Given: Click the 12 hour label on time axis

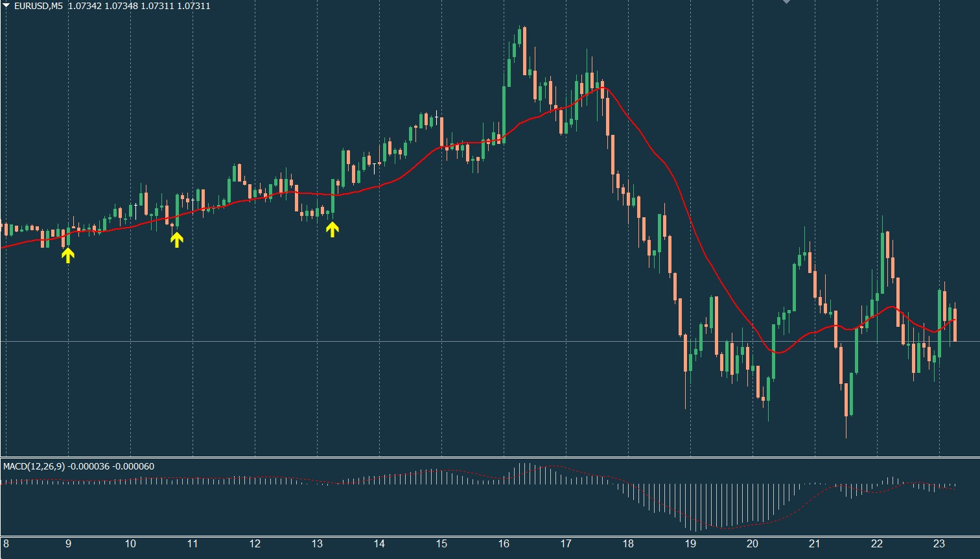Looking at the screenshot, I should coord(255,544).
